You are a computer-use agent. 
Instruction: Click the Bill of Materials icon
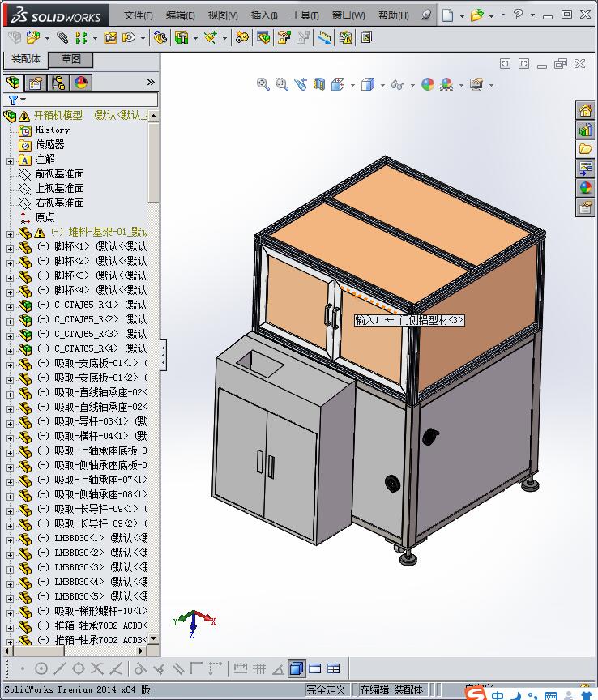(x=263, y=37)
